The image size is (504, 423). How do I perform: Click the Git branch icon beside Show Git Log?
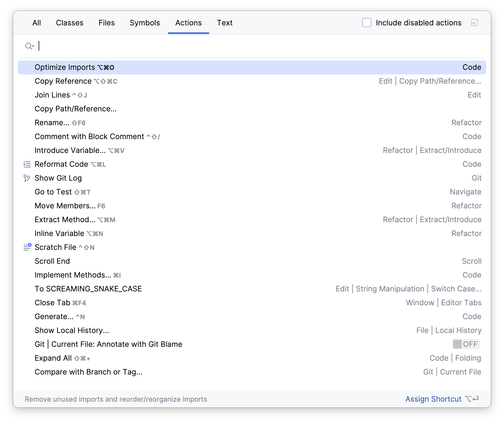pos(27,178)
